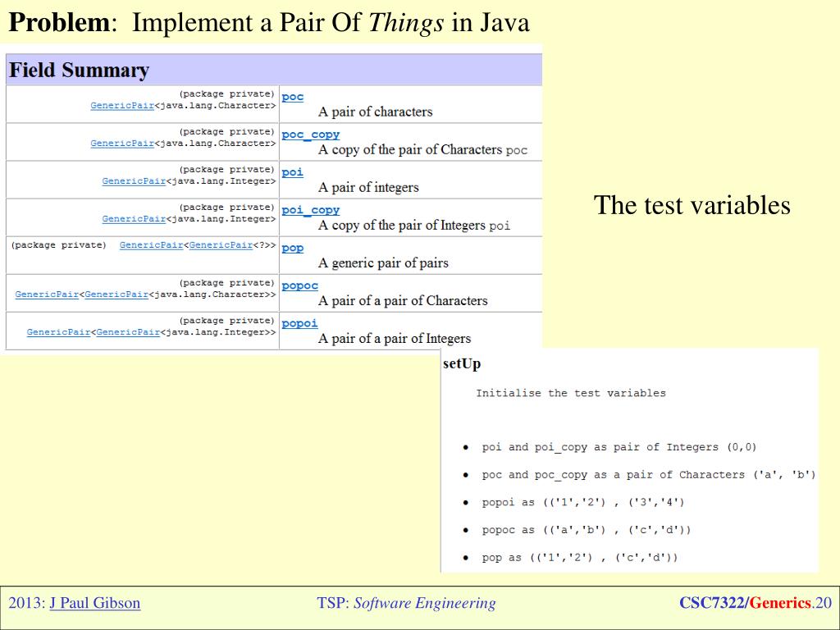The height and width of the screenshot is (630, 840).
Task: Click the 'poc and poc_copy' bullet line
Action: click(649, 475)
